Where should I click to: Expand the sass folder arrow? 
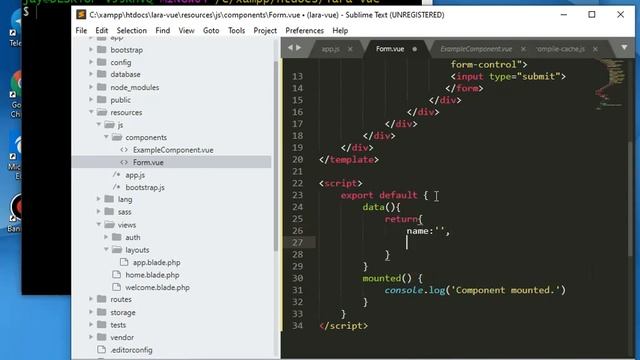(x=99, y=212)
